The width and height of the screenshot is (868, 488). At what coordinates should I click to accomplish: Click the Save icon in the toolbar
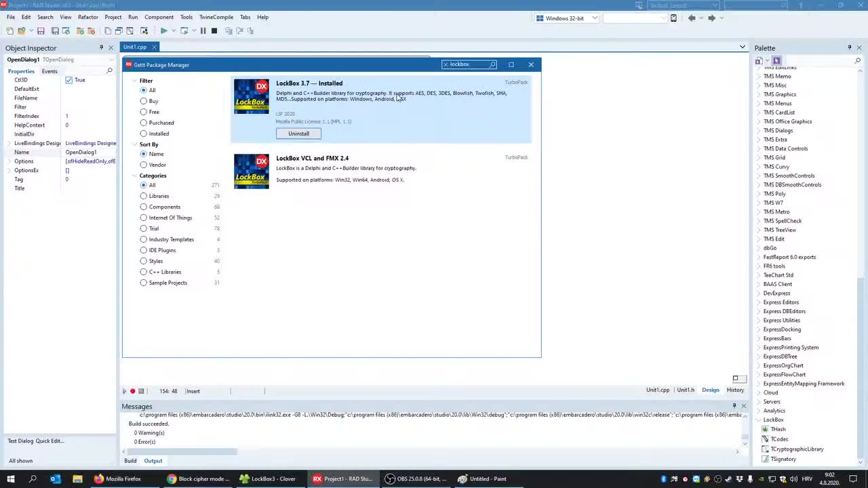click(x=41, y=30)
